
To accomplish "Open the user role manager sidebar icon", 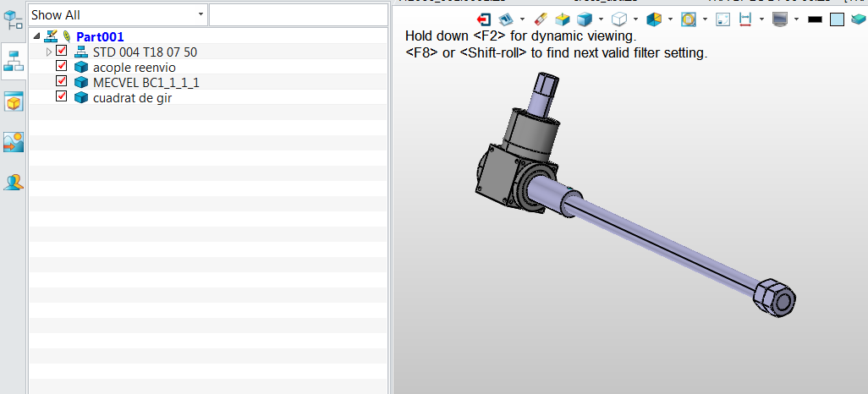I will (x=14, y=182).
